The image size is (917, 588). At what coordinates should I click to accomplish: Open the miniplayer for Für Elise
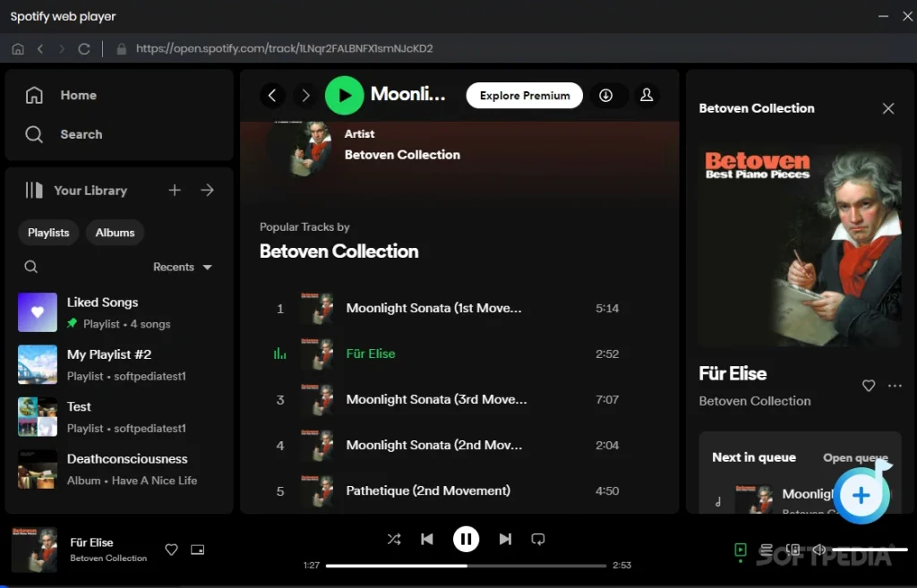(198, 550)
